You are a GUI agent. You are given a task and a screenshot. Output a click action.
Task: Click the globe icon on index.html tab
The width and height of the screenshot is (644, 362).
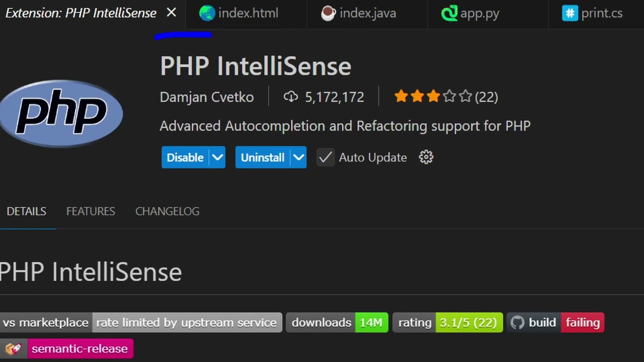207,13
